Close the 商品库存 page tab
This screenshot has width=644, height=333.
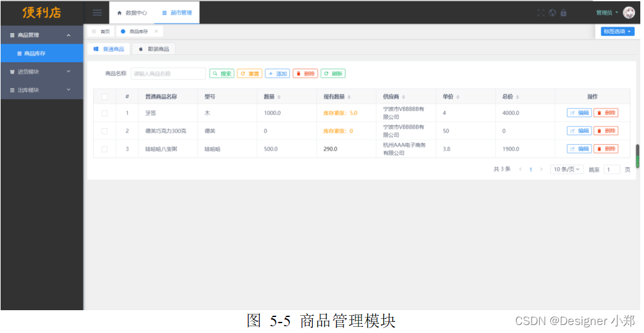pos(156,31)
